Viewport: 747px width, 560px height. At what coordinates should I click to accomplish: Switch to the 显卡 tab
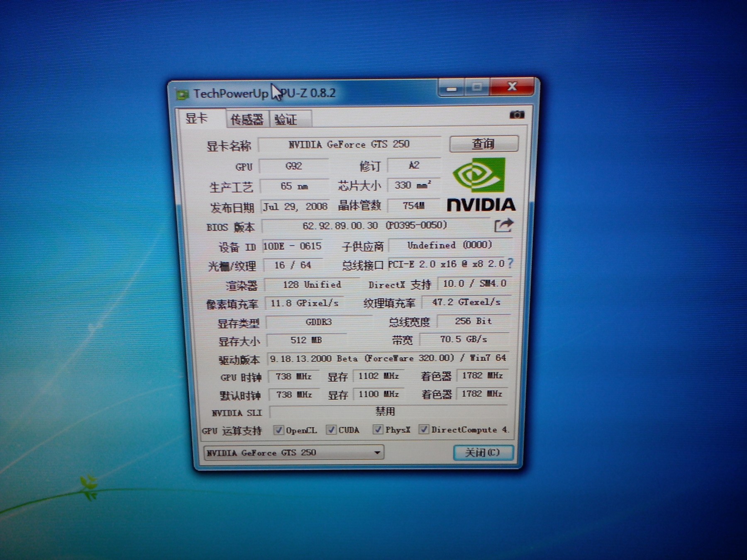(197, 118)
